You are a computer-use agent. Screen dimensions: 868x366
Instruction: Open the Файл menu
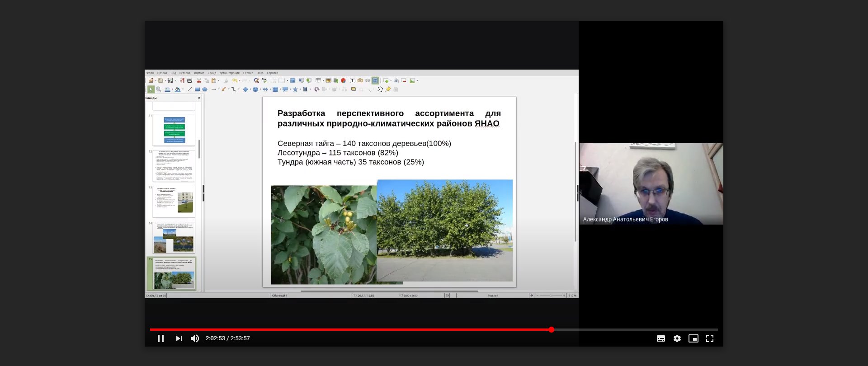coord(150,73)
